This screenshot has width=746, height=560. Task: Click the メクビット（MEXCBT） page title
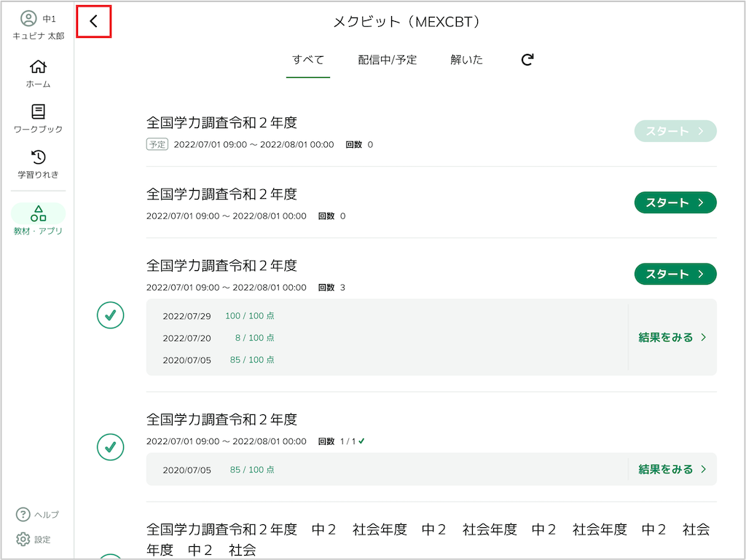tap(407, 21)
